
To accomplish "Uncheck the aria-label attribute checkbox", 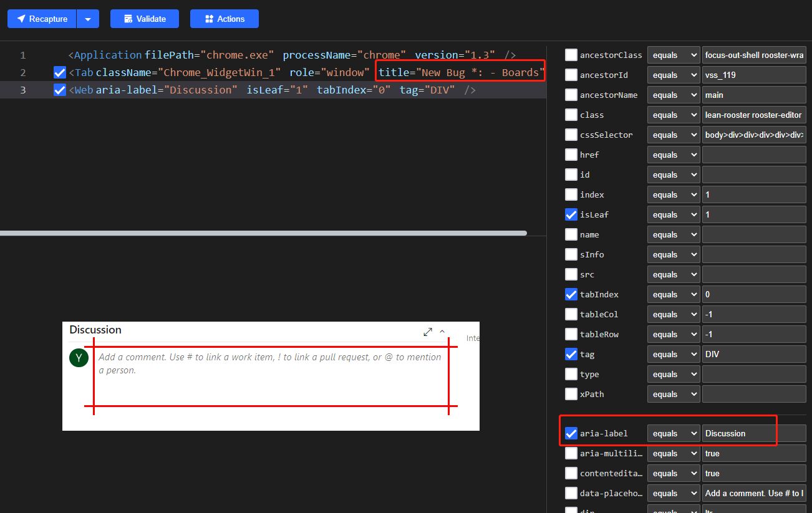I will [571, 433].
